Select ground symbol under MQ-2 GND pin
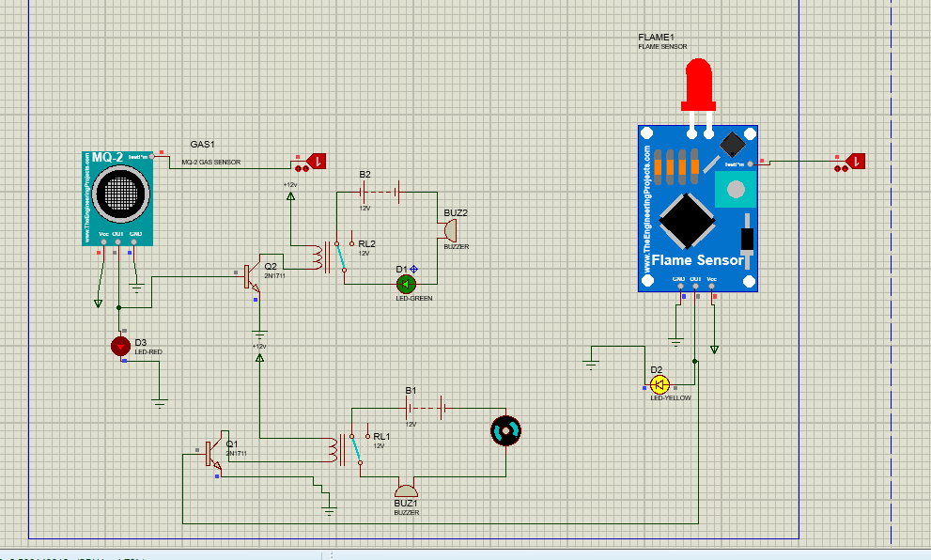The width and height of the screenshot is (931, 560). [136, 288]
